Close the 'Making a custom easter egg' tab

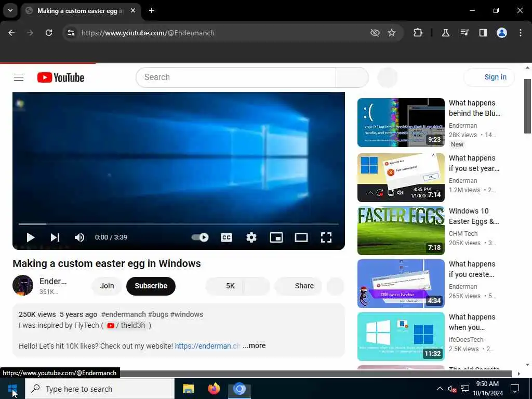[x=133, y=10]
